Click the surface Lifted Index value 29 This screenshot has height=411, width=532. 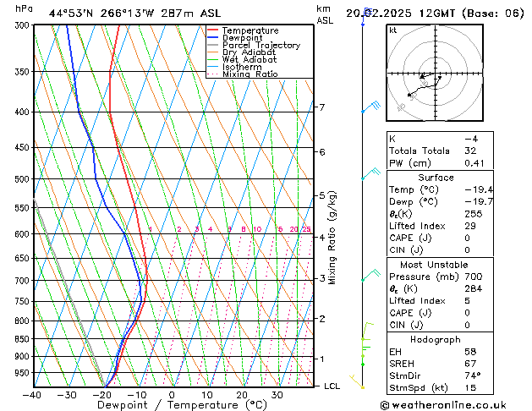coord(470,226)
